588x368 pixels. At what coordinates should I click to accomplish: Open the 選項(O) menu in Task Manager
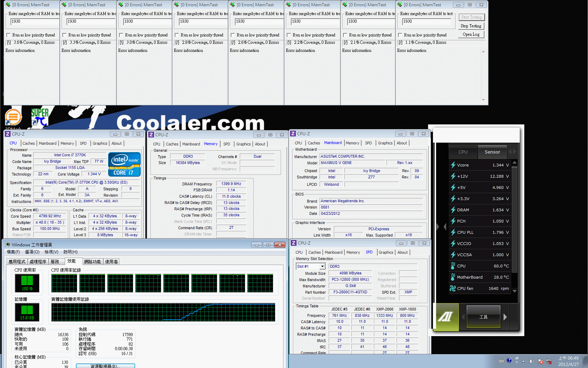(x=32, y=252)
